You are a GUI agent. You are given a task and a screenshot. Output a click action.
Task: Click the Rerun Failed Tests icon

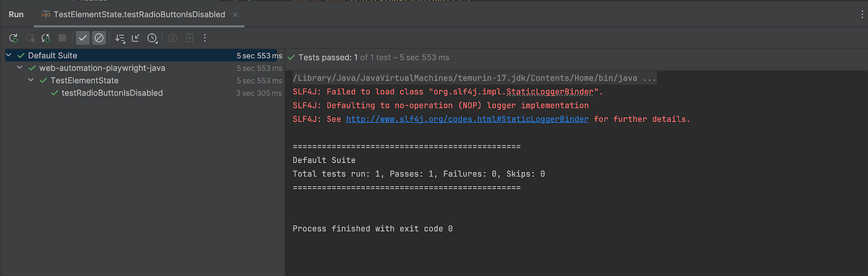29,38
